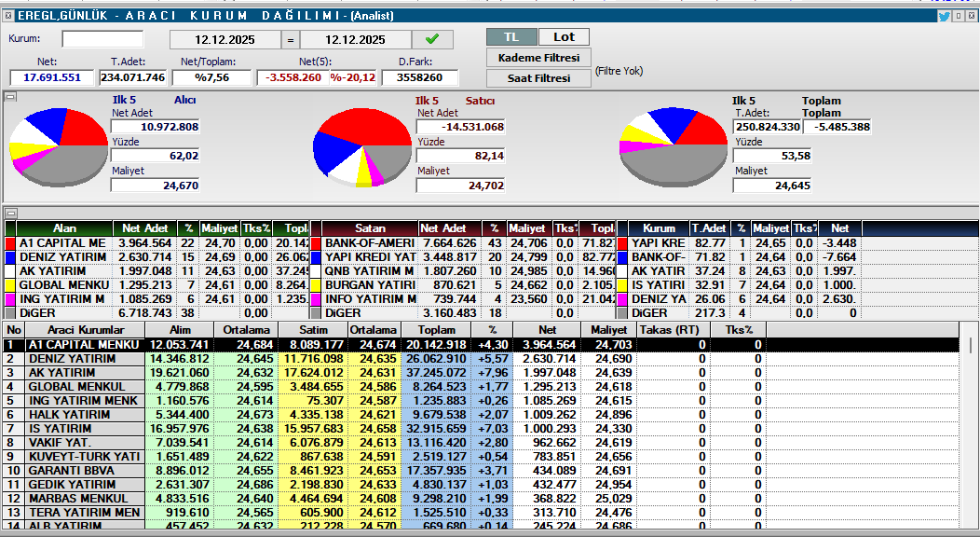Screen dimensions: 980x537
Task: Open the Saat Filtresi button
Action: pyautogui.click(x=538, y=78)
